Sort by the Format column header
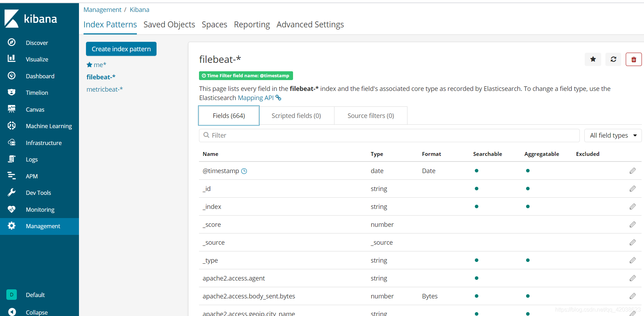This screenshot has width=644, height=316. pos(431,154)
